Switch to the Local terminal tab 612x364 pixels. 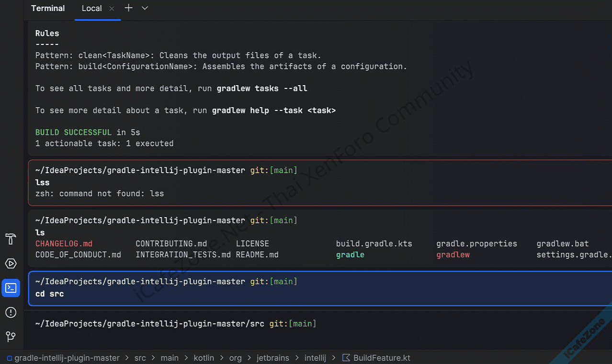[91, 9]
